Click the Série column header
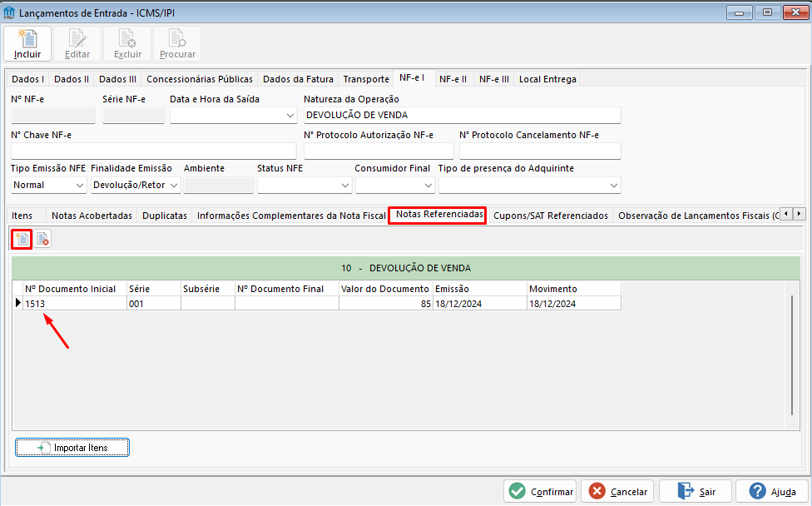 click(x=154, y=289)
